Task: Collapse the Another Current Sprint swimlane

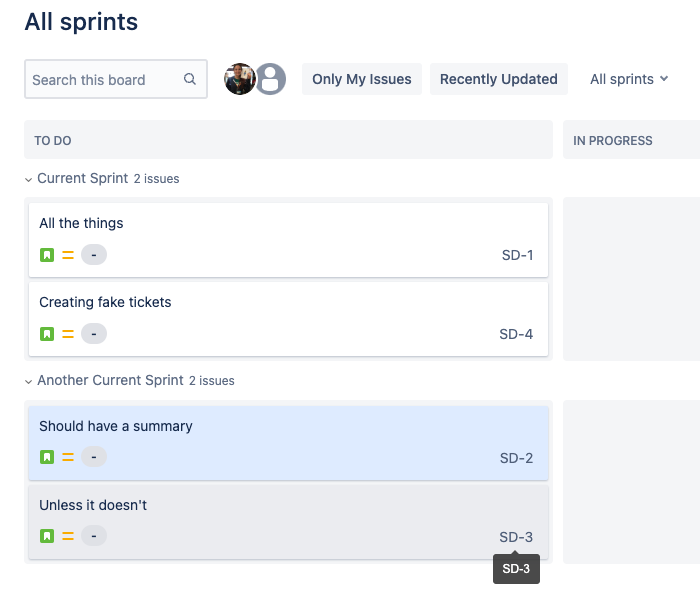Action: 28,381
